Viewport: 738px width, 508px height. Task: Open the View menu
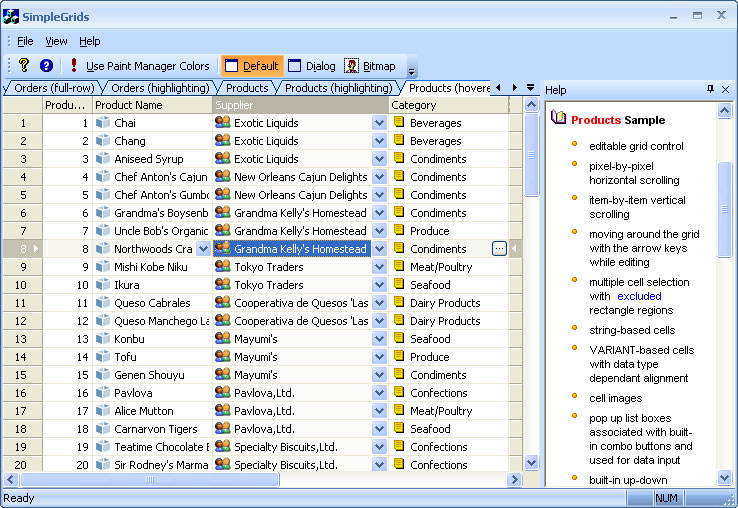point(56,41)
